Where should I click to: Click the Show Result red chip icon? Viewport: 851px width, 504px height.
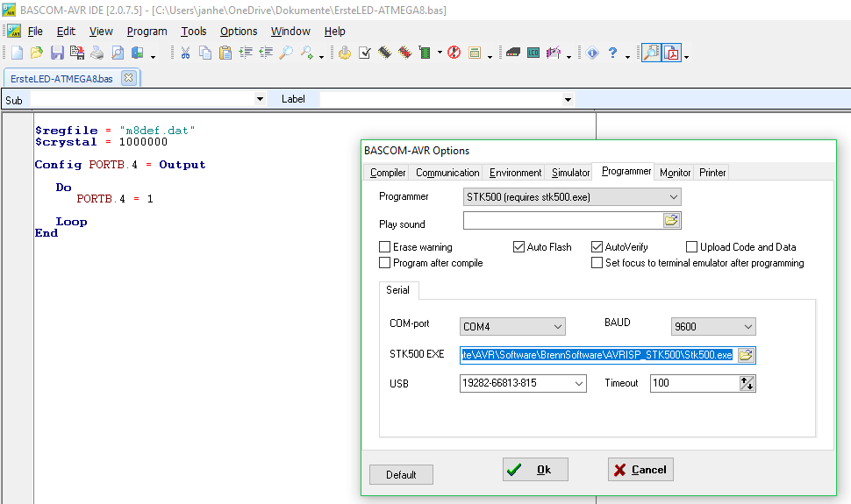404,53
